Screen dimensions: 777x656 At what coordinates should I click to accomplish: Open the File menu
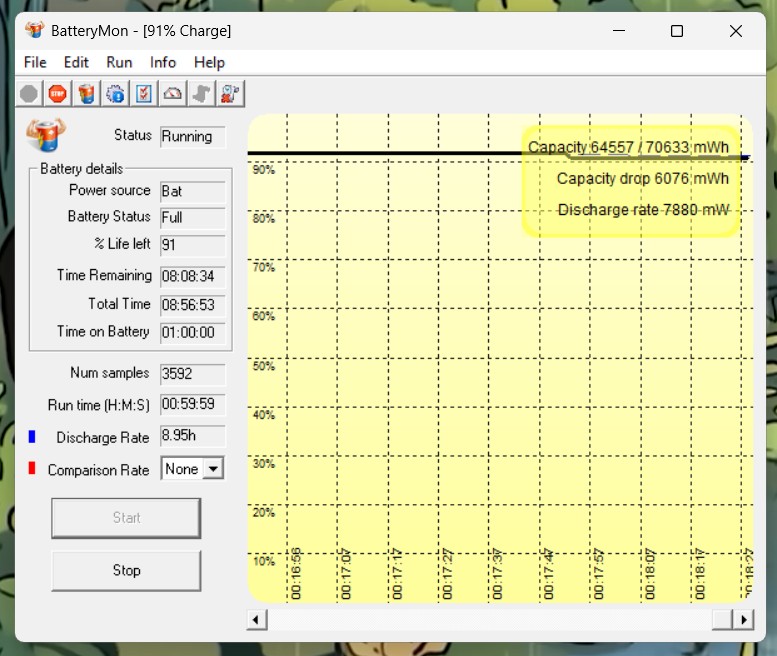point(35,62)
